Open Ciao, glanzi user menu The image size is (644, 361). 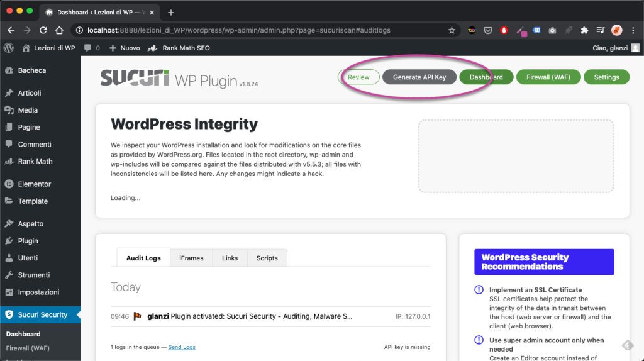(616, 48)
